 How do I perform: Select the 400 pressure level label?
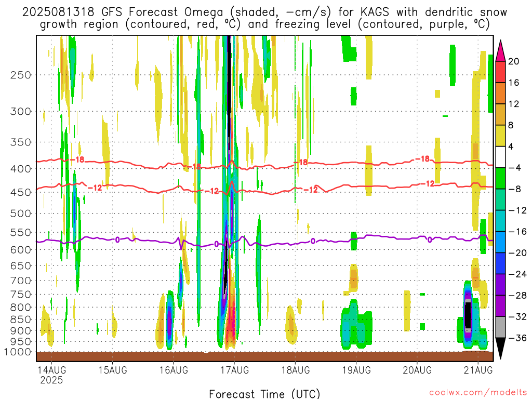[21, 169]
